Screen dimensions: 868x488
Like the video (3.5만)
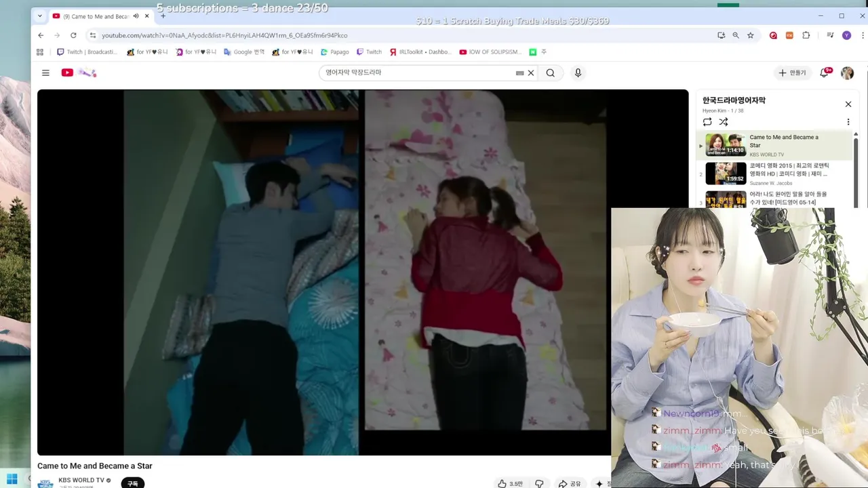pyautogui.click(x=511, y=483)
